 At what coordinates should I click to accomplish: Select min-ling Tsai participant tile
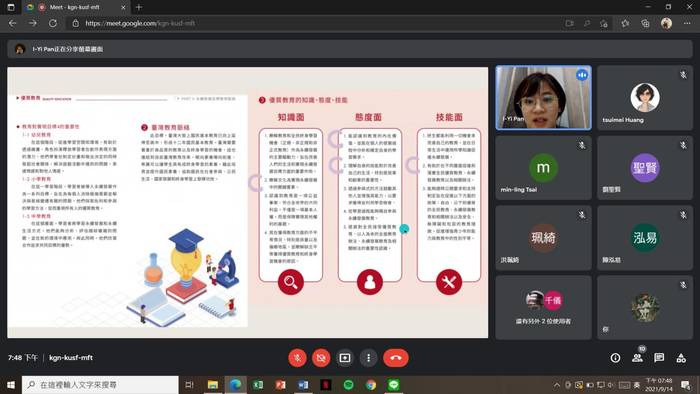(543, 167)
